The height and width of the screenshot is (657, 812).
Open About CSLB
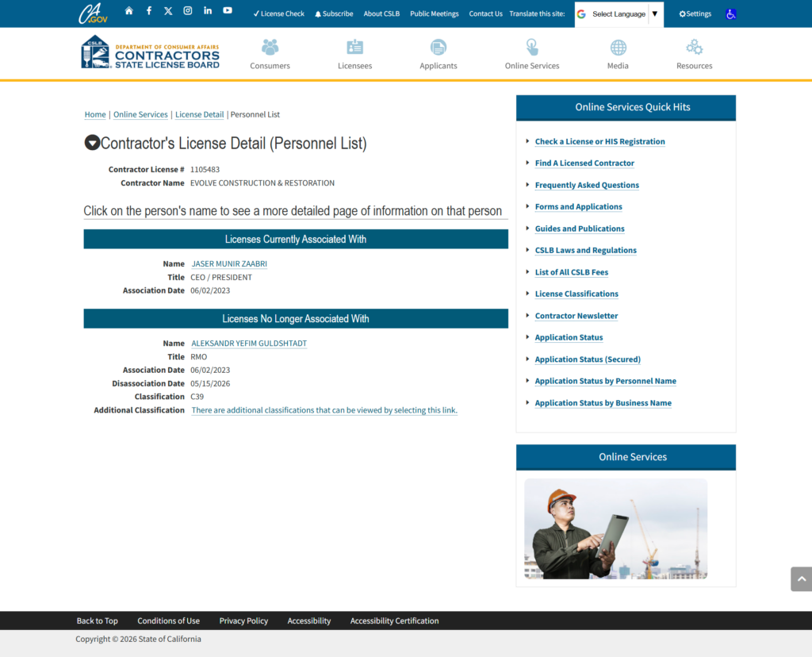(x=381, y=14)
